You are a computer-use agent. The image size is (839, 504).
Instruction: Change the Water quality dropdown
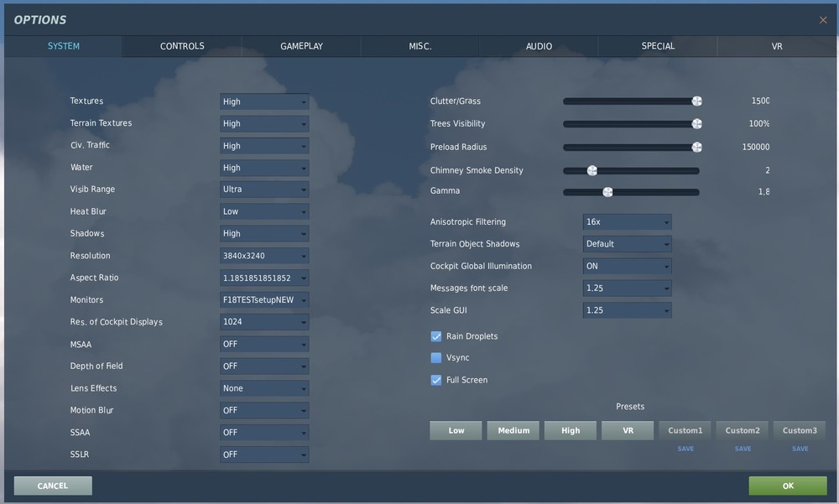[264, 168]
